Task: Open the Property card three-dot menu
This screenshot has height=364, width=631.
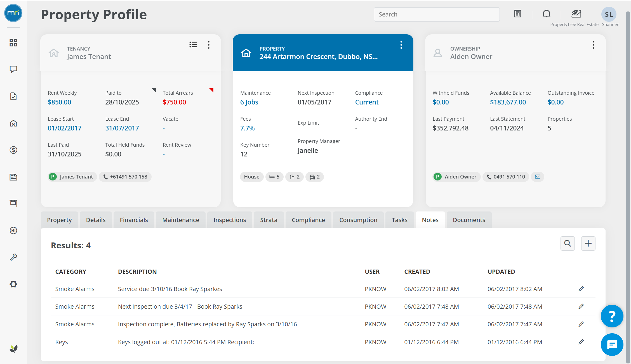Action: click(x=401, y=45)
